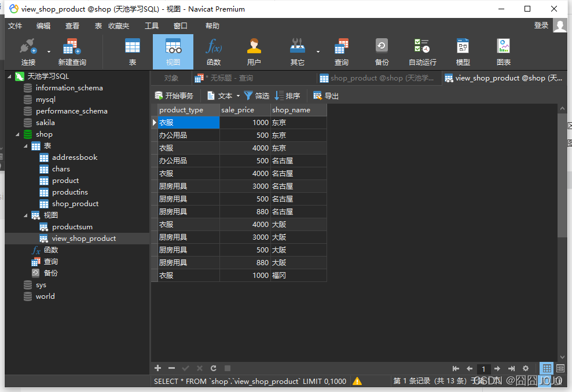
Task: Select the 视图 views toolbar button
Action: click(x=173, y=52)
